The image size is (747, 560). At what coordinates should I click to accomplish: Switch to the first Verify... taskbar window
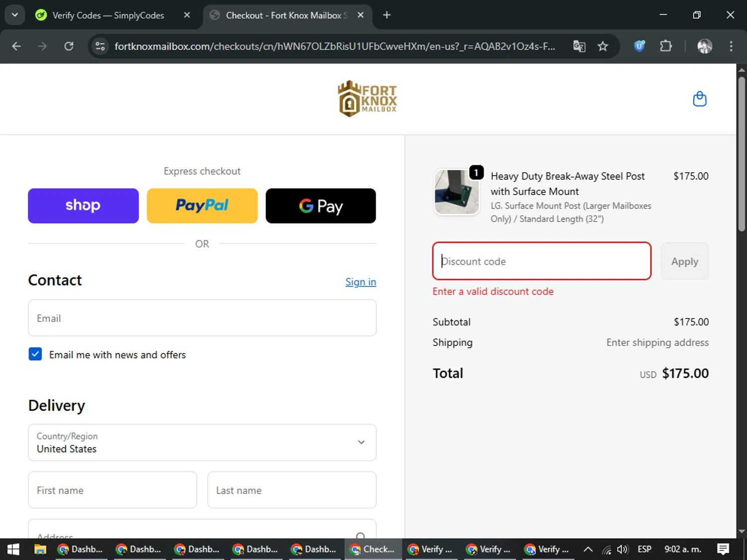[x=431, y=549]
